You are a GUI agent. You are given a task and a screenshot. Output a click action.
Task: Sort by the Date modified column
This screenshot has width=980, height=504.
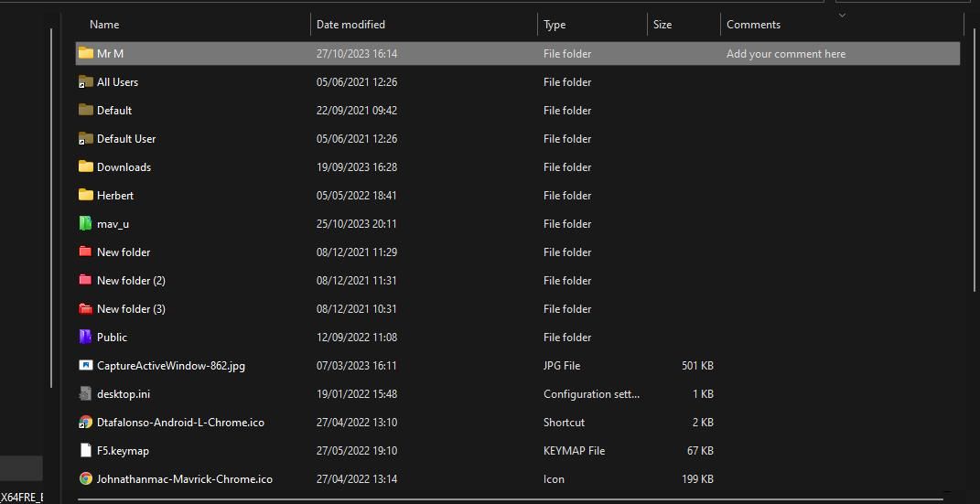point(350,25)
